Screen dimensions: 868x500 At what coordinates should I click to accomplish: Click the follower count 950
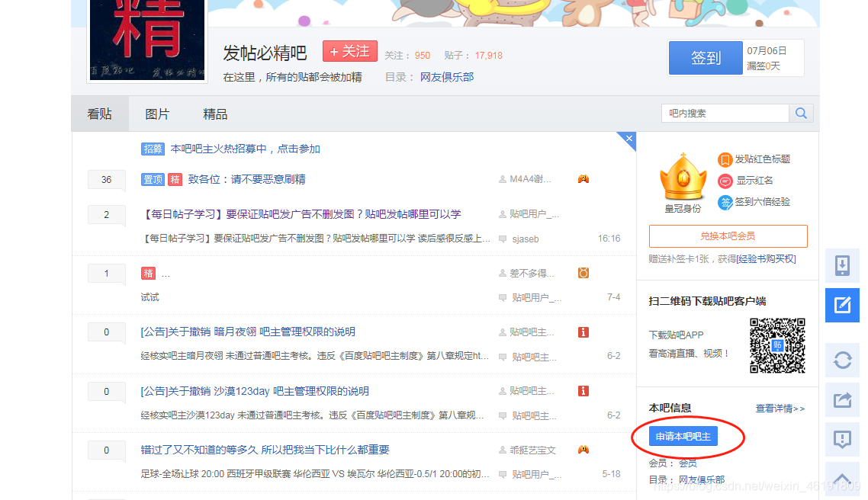(423, 56)
